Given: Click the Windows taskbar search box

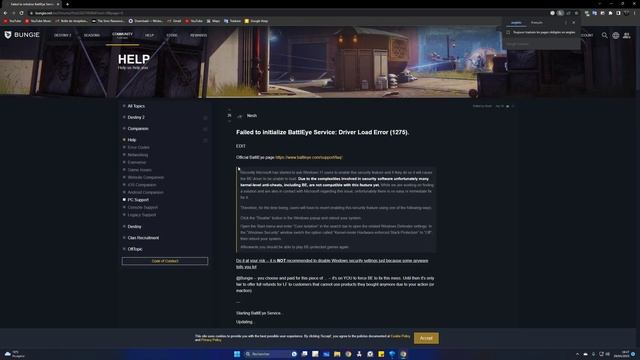Looking at the screenshot, I should (x=266, y=354).
